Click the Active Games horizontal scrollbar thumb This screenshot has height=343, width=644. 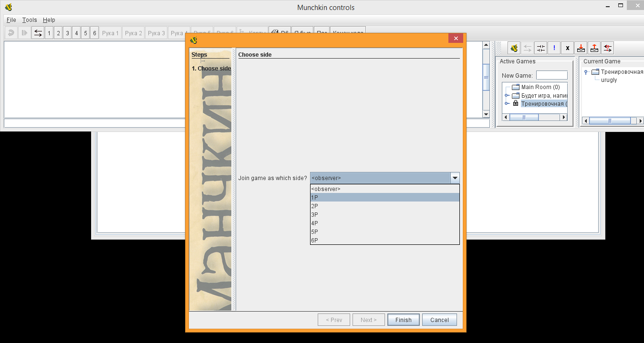(x=524, y=117)
